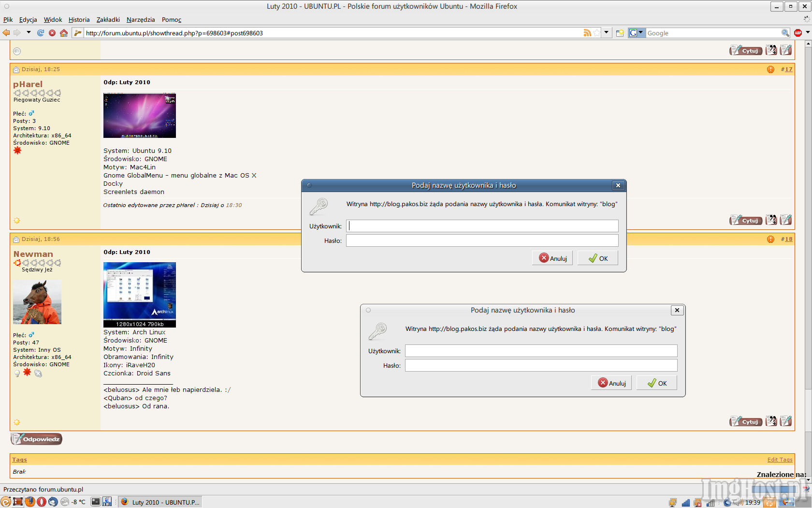
Task: Open the Widok menu
Action: click(x=53, y=19)
